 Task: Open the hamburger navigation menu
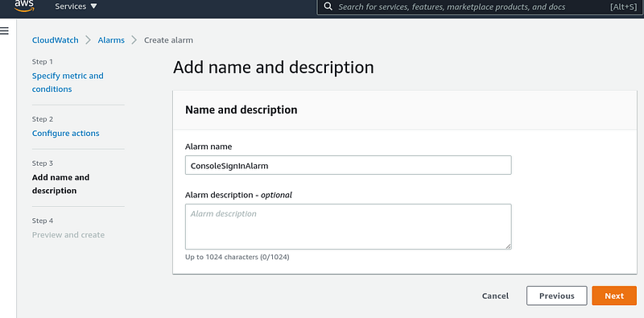point(5,31)
